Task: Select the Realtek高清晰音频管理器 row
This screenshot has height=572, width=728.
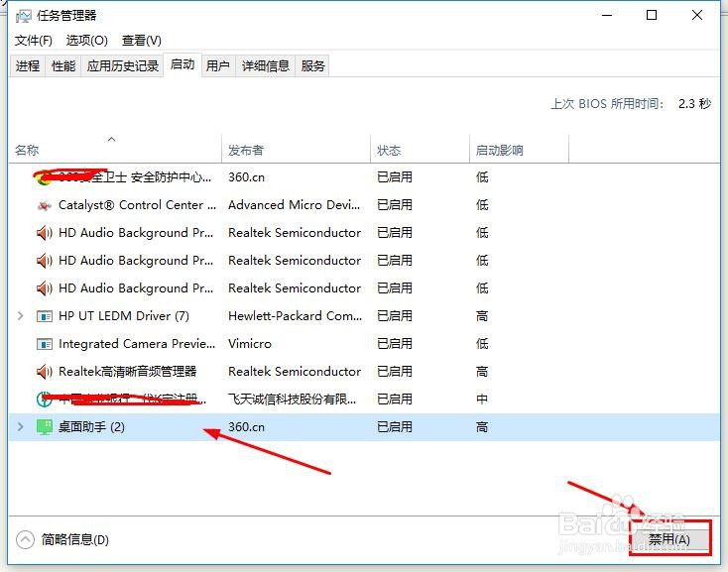Action: tap(364, 372)
